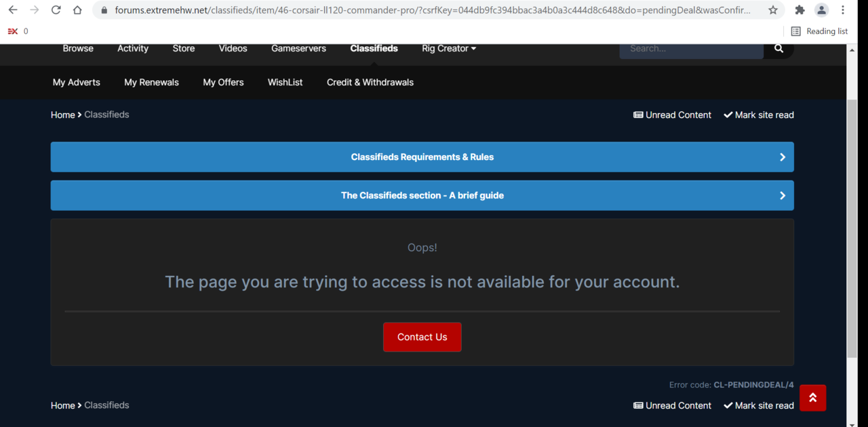This screenshot has height=427, width=868.
Task: Select My Offers in the submenu
Action: [x=223, y=82]
